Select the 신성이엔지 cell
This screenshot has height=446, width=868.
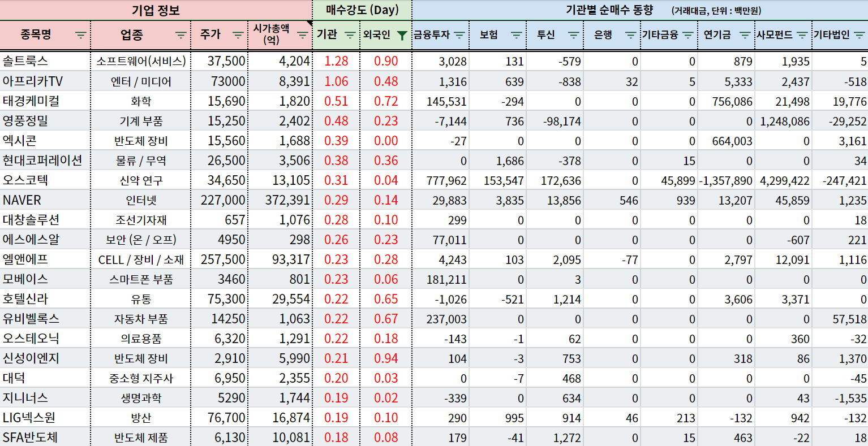[45, 358]
